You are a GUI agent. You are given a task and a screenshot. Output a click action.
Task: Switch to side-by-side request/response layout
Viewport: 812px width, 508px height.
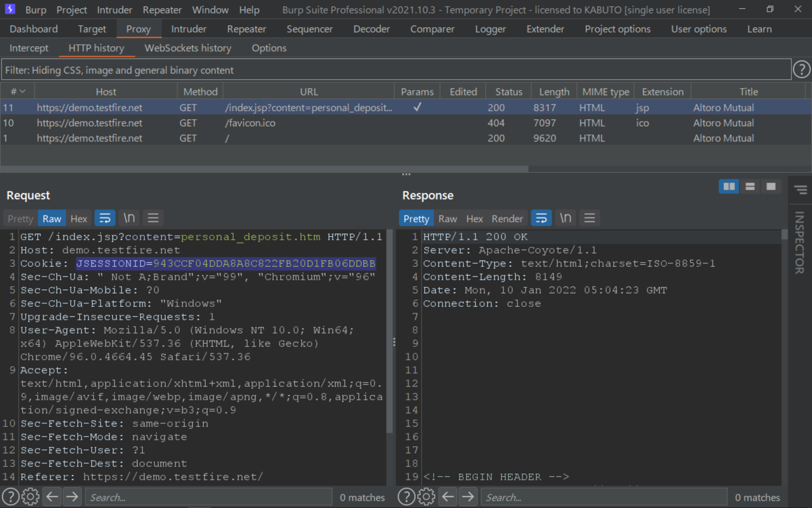729,186
